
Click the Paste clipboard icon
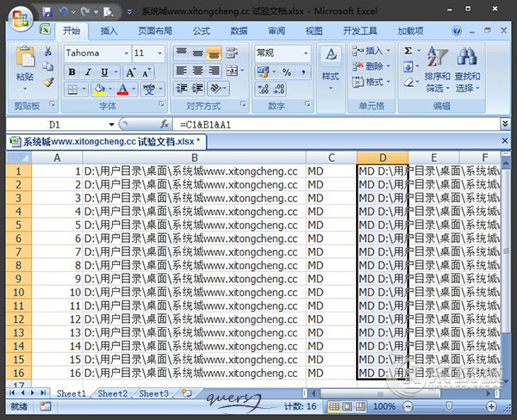25,57
